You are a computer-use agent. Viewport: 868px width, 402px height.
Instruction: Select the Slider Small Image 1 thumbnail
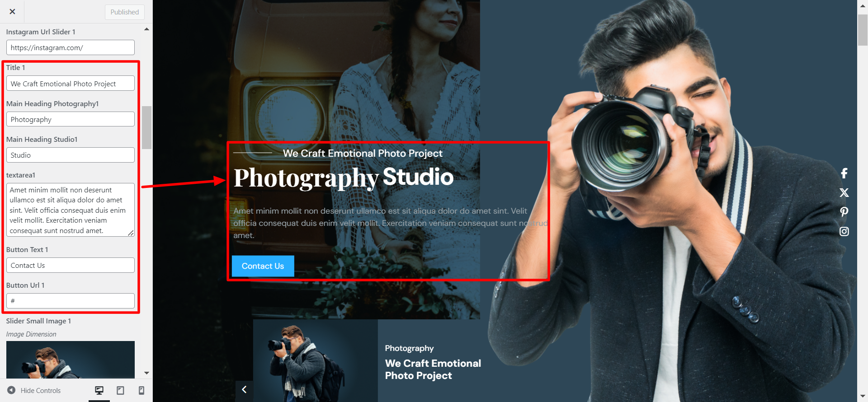71,360
